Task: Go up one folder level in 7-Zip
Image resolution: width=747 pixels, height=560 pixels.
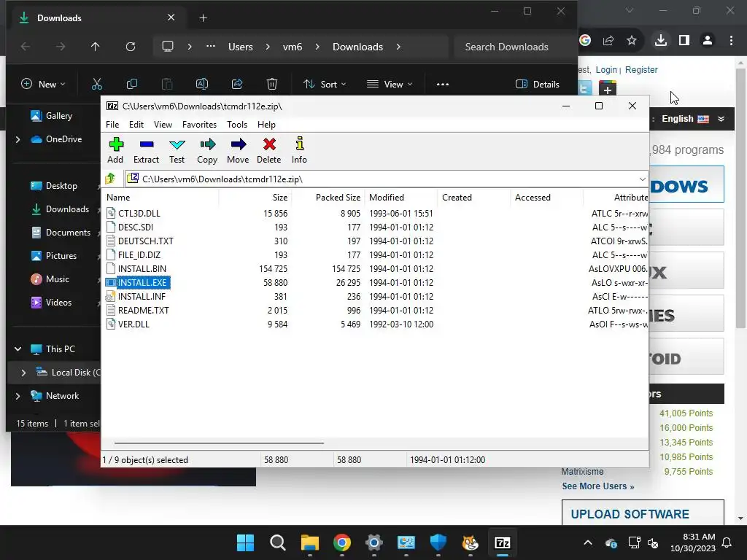Action: [111, 179]
